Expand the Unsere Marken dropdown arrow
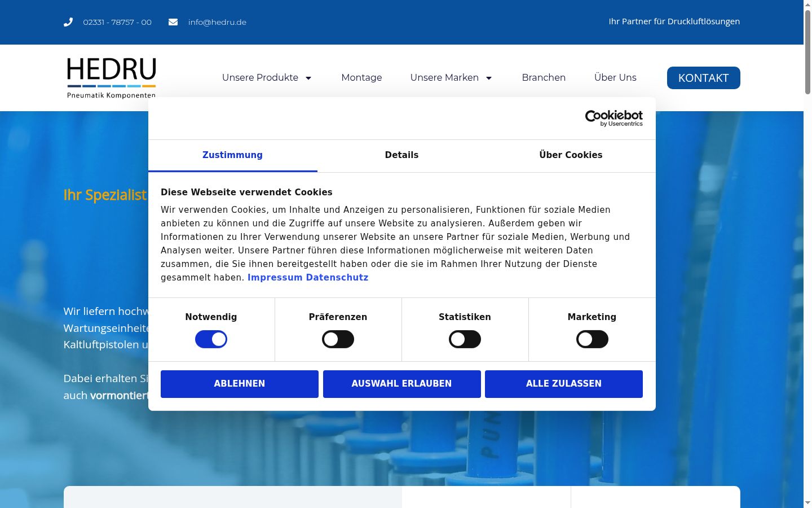The width and height of the screenshot is (812, 508). tap(489, 78)
